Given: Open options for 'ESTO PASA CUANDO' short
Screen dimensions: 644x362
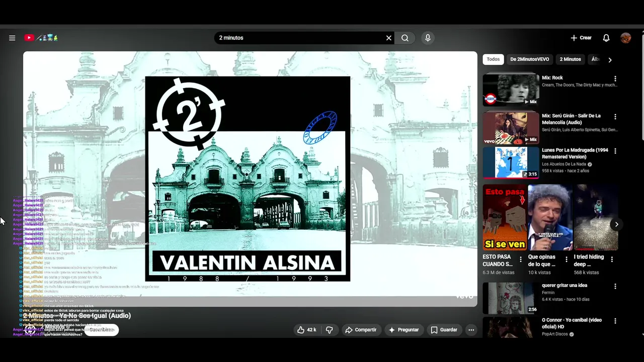Looking at the screenshot, I should point(521,259).
